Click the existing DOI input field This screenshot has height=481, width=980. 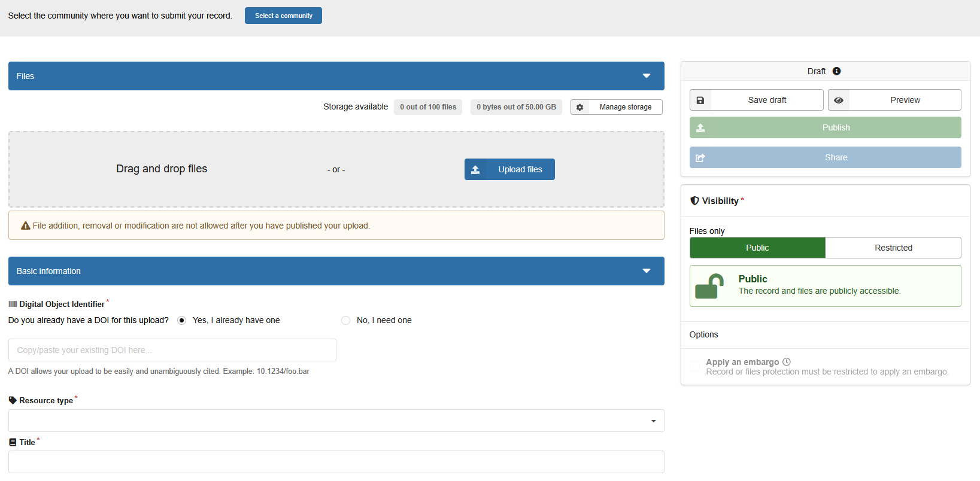(172, 350)
